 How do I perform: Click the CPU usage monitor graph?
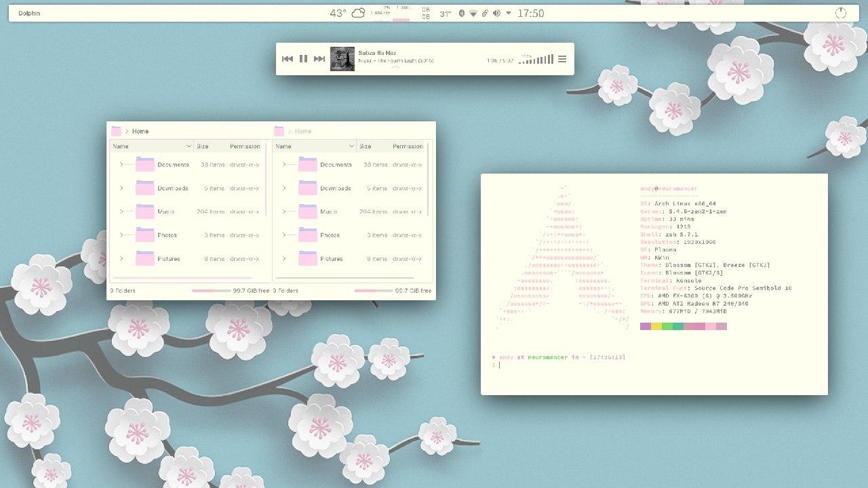[382, 13]
